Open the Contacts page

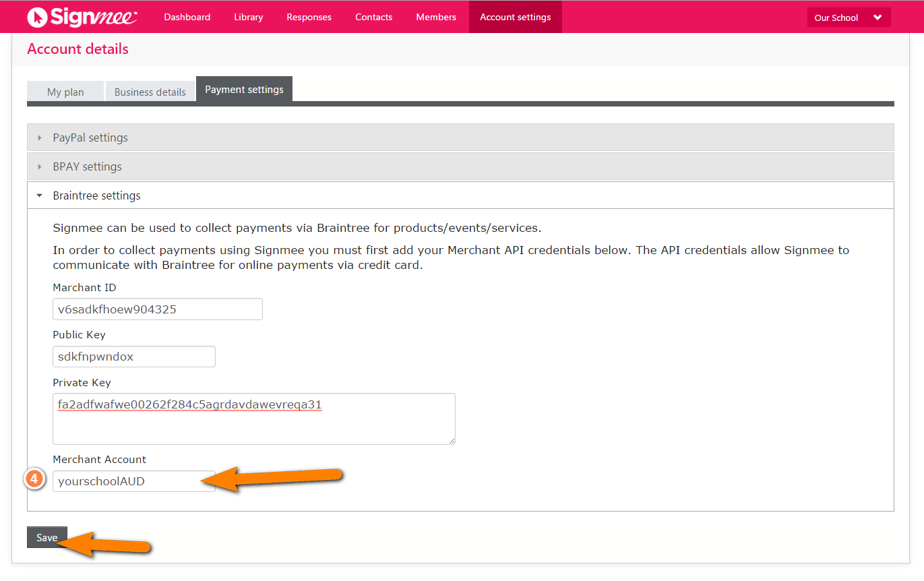[x=374, y=17]
